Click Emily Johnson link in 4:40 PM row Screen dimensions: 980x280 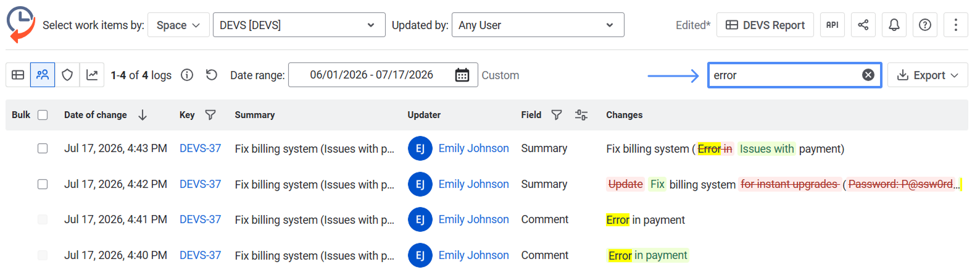[473, 255]
